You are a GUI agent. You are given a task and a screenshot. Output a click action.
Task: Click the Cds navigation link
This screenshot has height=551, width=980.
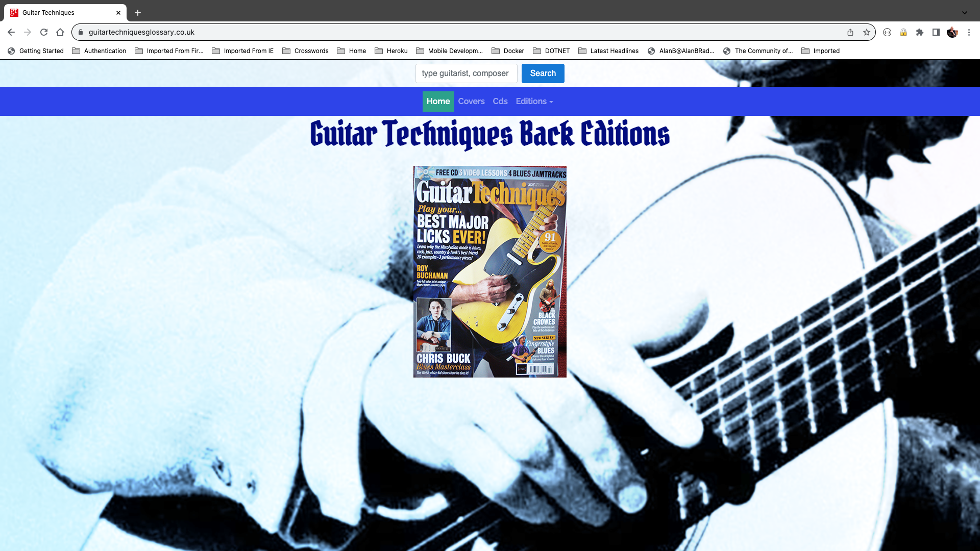pos(500,101)
